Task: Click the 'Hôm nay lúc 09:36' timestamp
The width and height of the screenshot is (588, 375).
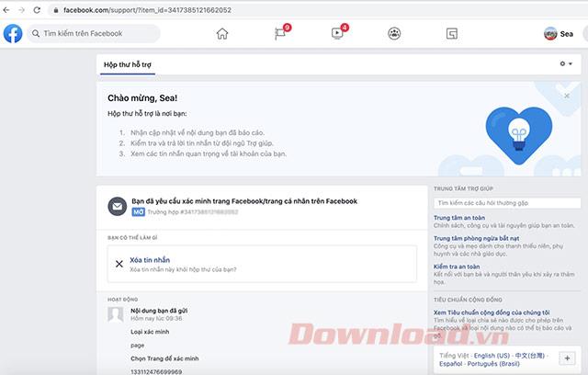Action: coord(156,318)
